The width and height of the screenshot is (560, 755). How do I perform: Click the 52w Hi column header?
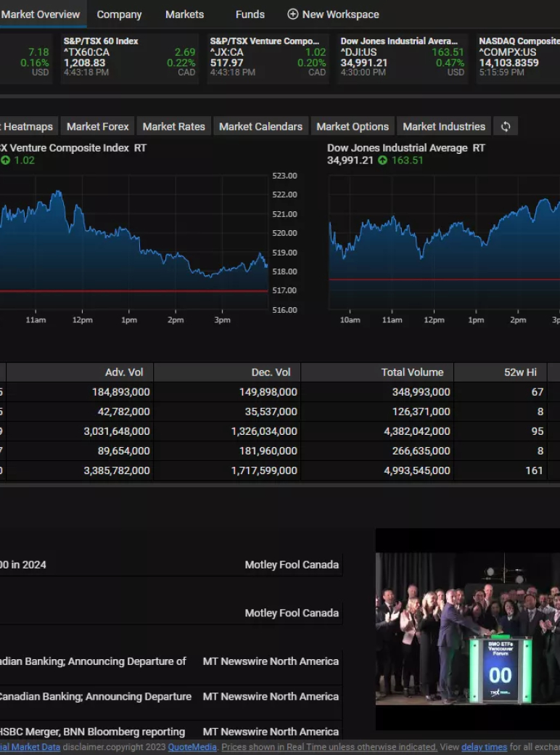520,372
